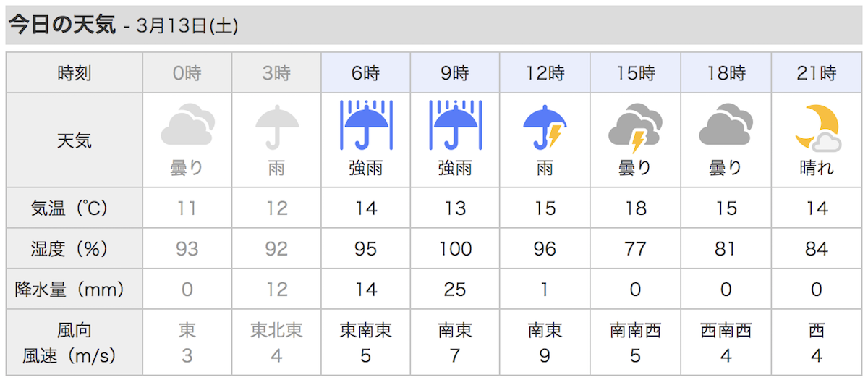
Task: Click the 今日の天気 heading text
Action: [61, 26]
